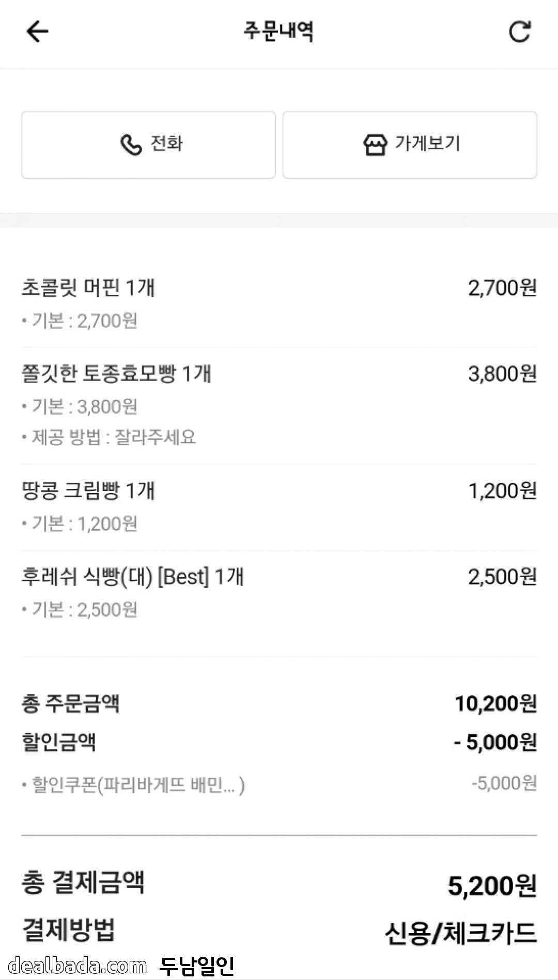Click the 10,200원 total order amount
This screenshot has height=980, width=558.
click(x=495, y=703)
